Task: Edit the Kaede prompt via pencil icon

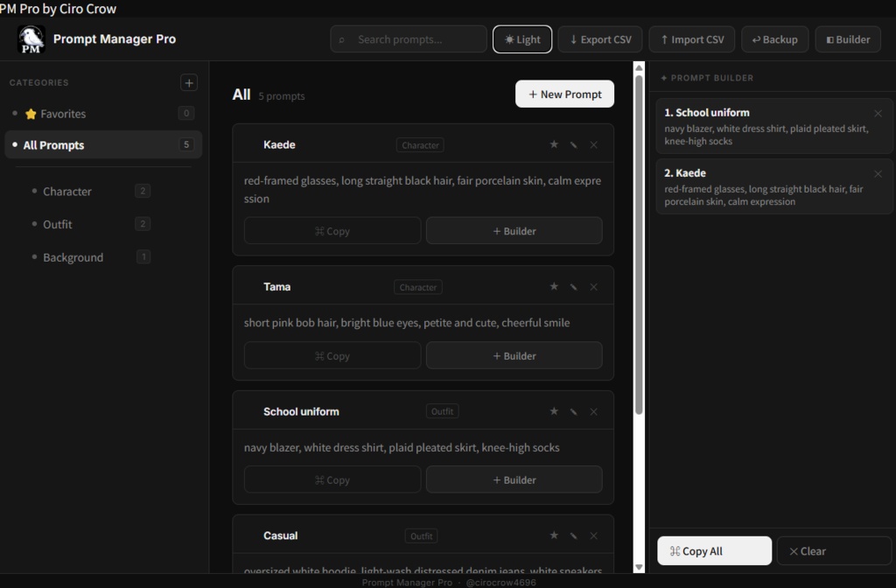Action: 573,144
